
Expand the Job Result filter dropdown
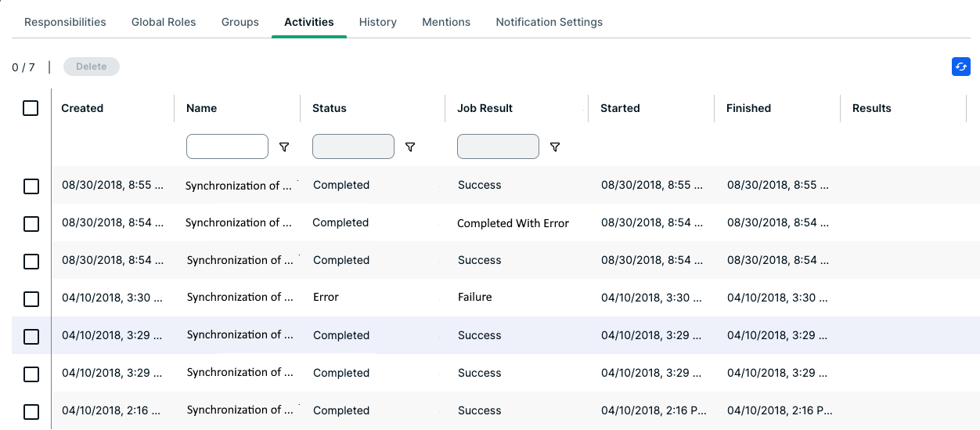point(498,146)
